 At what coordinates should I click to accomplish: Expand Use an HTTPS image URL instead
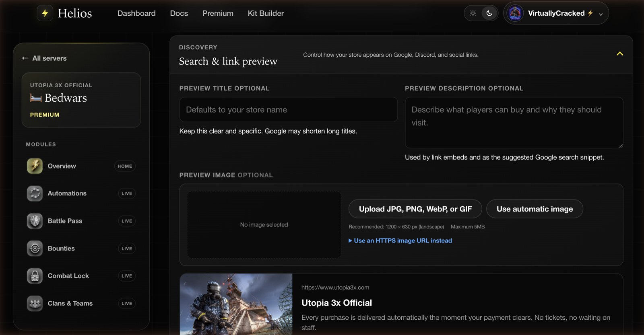pos(400,240)
